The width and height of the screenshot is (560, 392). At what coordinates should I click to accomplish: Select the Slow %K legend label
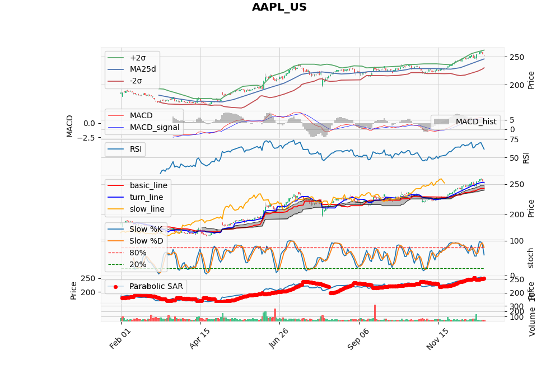[x=146, y=229]
